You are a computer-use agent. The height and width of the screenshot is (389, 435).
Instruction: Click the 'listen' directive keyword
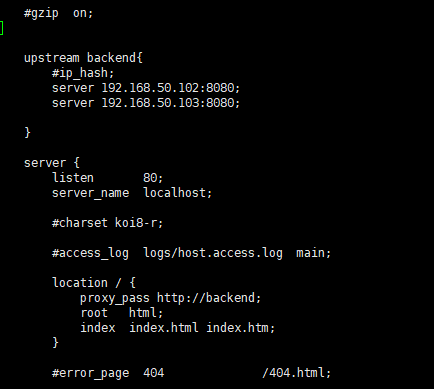[x=73, y=178]
